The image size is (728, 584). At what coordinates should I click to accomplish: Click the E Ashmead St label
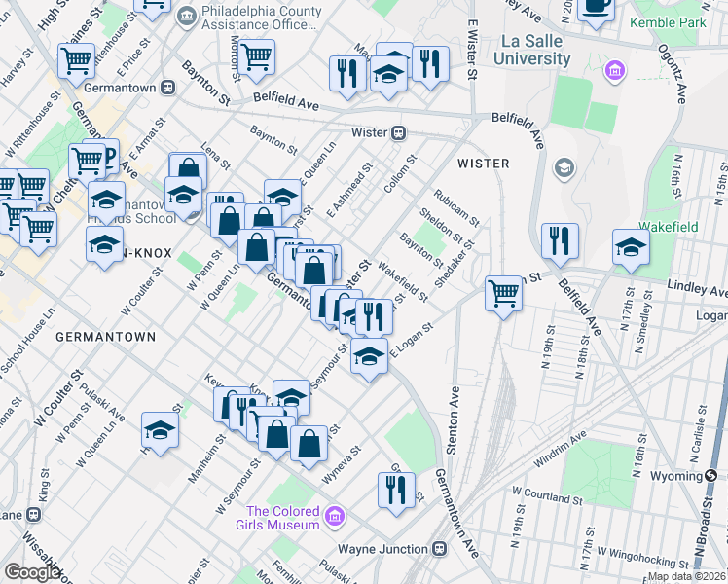click(349, 190)
